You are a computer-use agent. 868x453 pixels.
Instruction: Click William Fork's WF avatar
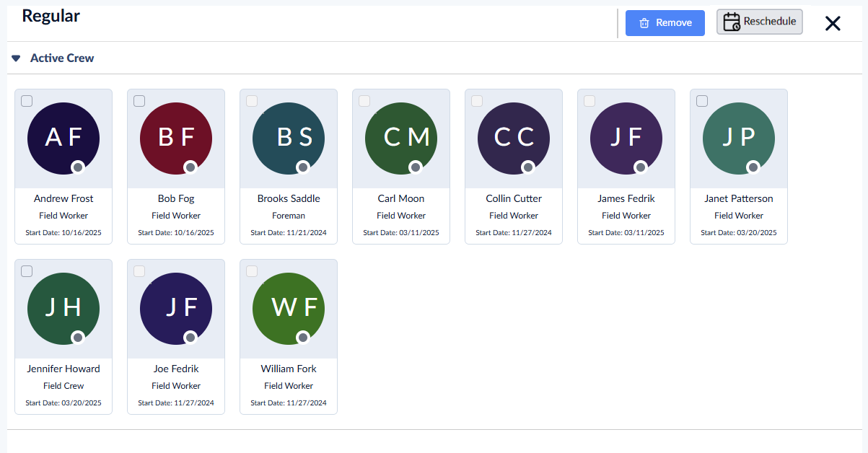[x=289, y=308]
